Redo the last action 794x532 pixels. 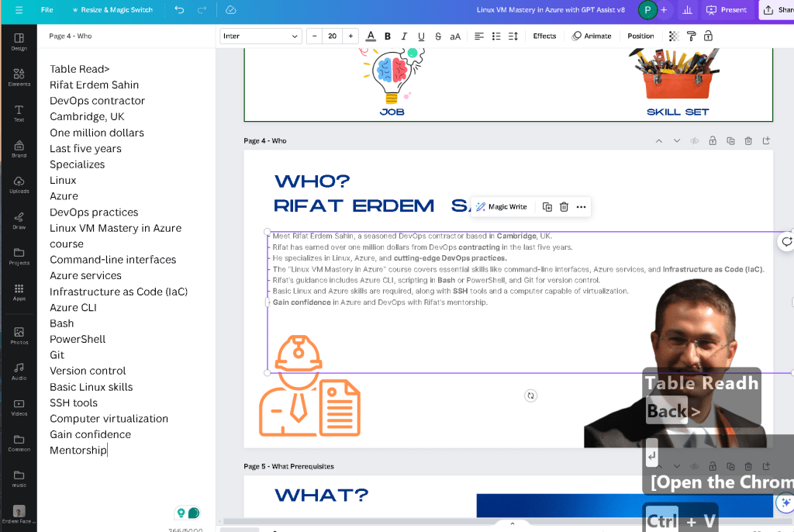[x=202, y=9]
